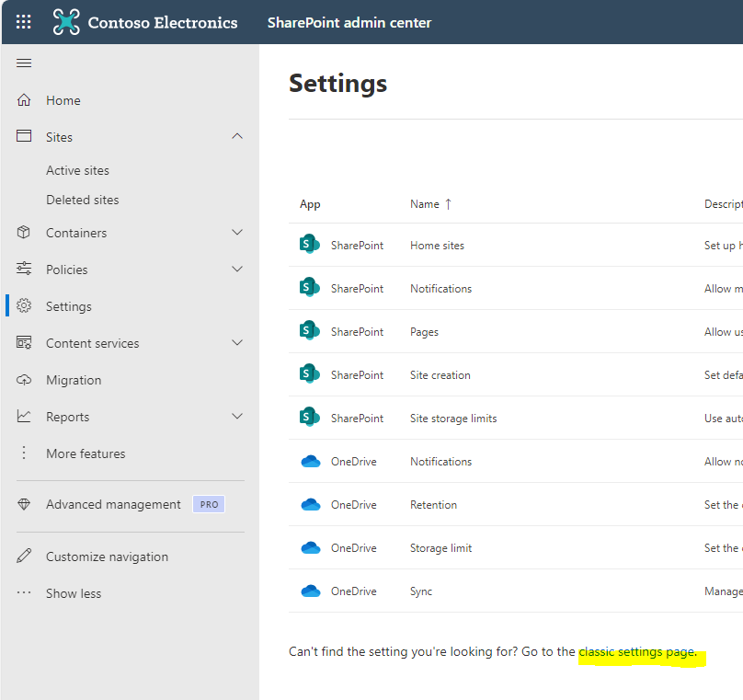
Task: Click Customize navigation label
Action: tap(107, 557)
